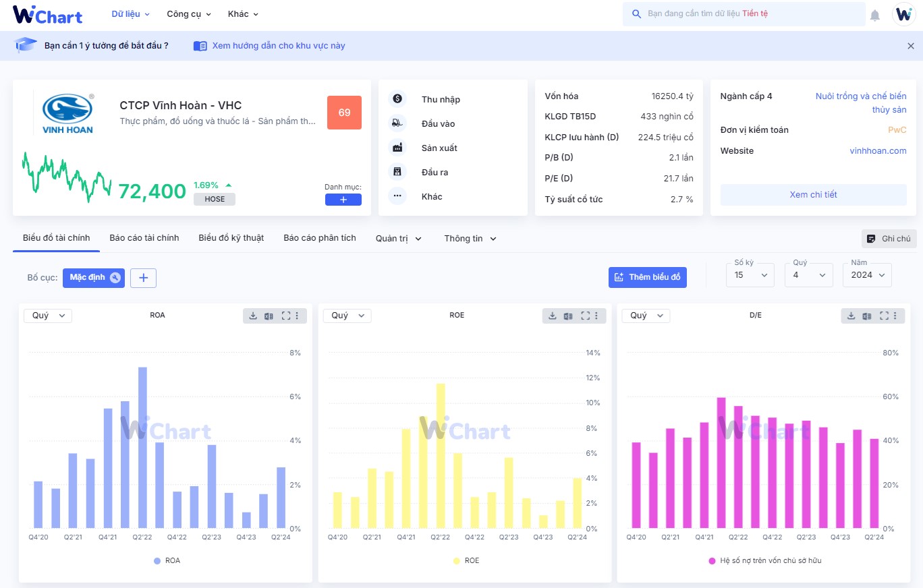This screenshot has height=588, width=923.
Task: Select the Biểu đồ tài chính tab
Action: tap(56, 238)
